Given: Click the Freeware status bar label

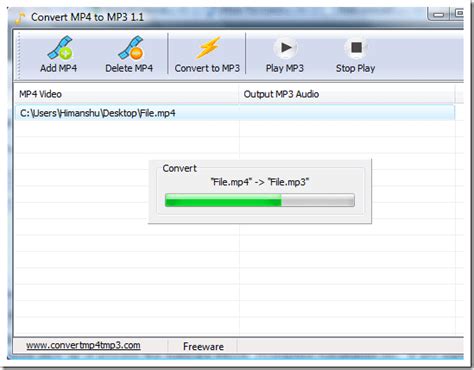Looking at the screenshot, I should (x=203, y=347).
